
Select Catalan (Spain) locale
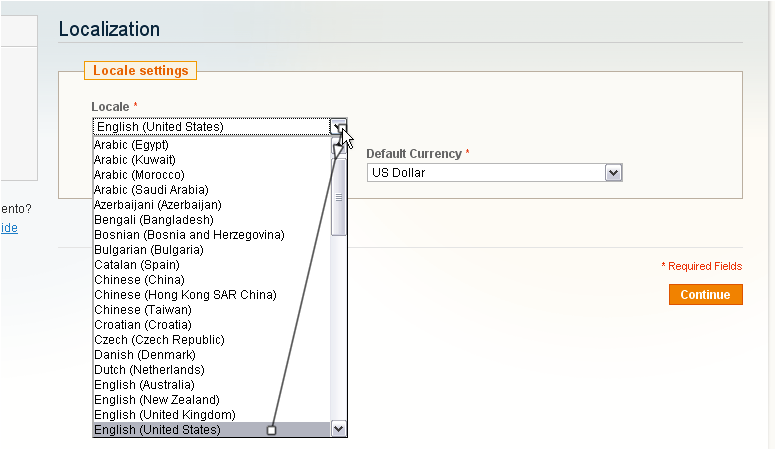[x=136, y=265]
